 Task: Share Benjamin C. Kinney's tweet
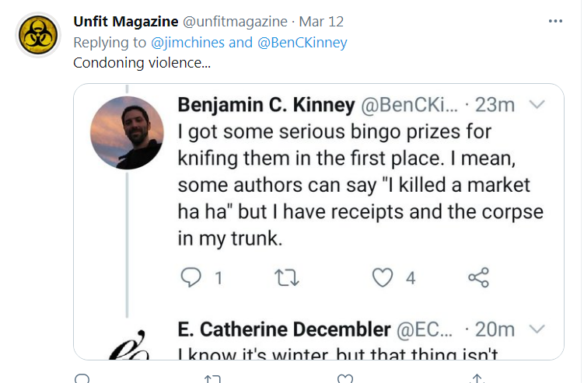click(479, 278)
